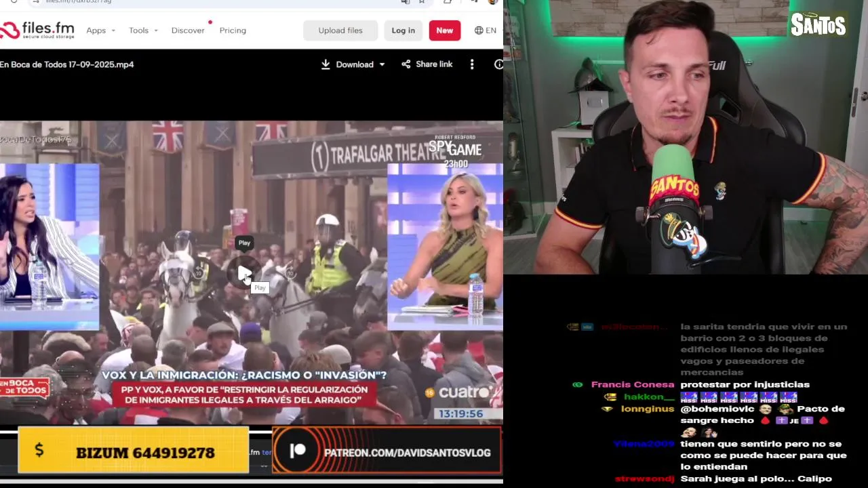
Task: Open the three-dot more options menu
Action: (472, 64)
